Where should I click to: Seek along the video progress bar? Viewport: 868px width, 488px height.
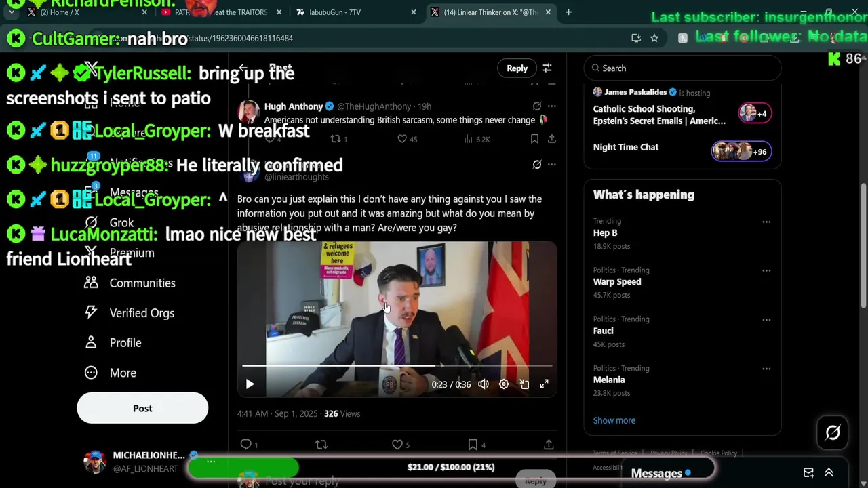pos(397,366)
